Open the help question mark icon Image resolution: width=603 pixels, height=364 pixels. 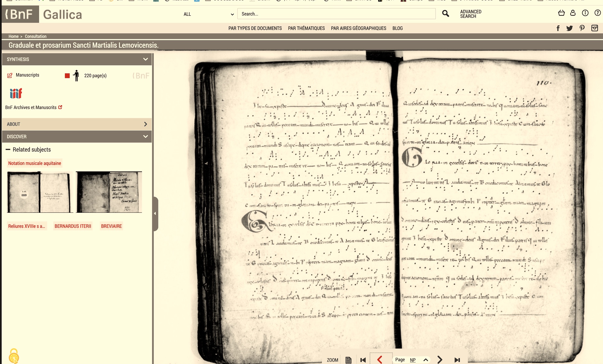click(x=597, y=13)
